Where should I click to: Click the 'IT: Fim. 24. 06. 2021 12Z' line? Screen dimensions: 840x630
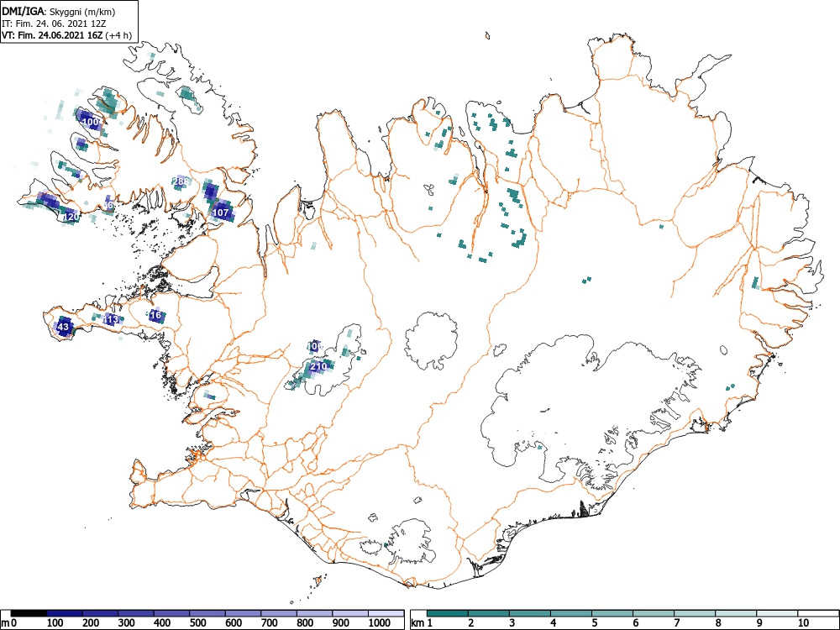coord(54,24)
